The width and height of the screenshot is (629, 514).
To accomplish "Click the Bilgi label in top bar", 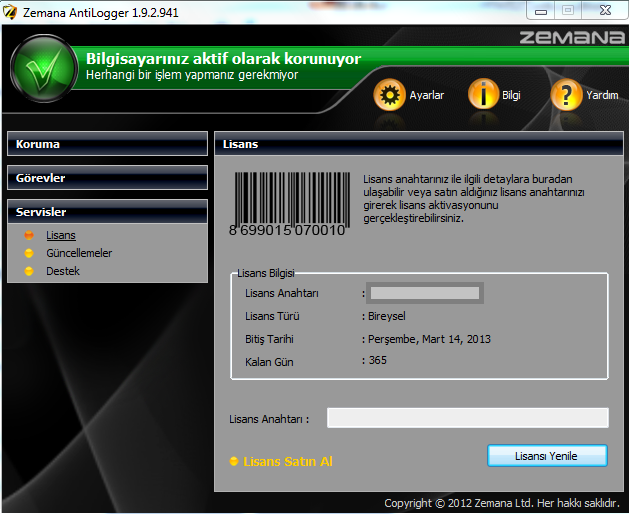I will [511, 95].
